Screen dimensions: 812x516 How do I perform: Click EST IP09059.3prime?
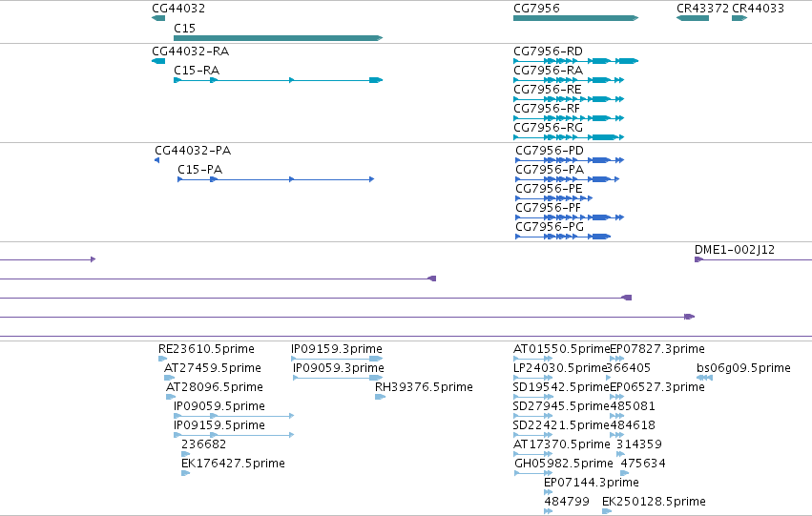tap(338, 378)
